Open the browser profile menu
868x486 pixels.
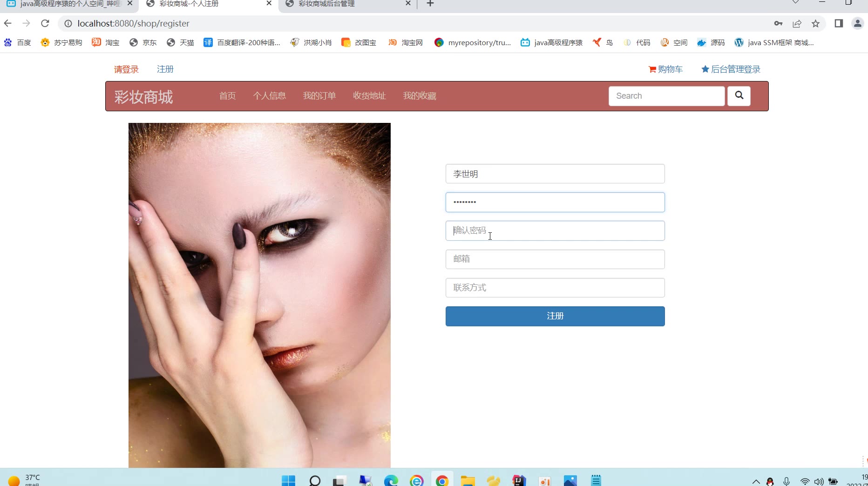click(857, 23)
